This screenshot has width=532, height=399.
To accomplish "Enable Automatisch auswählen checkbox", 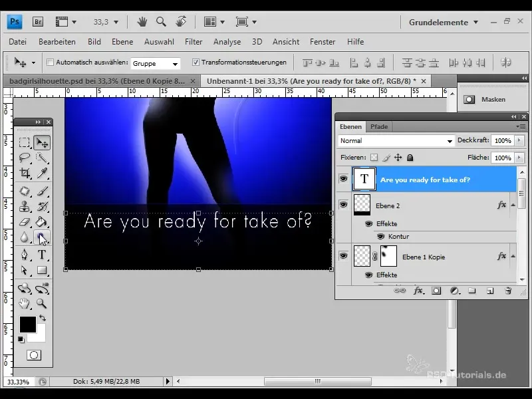I will 51,62.
